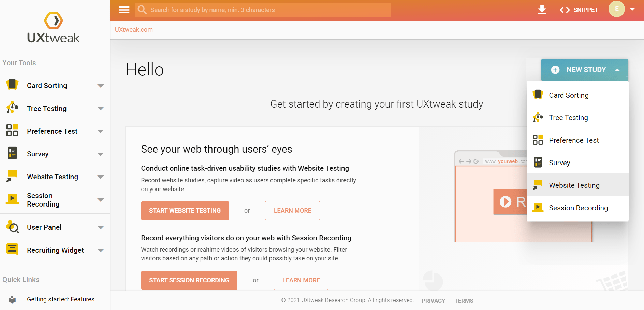Expand the Session Recording sidebar arrow
This screenshot has width=644, height=310.
click(100, 200)
